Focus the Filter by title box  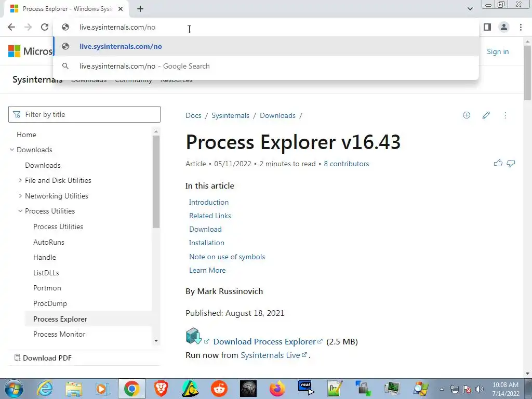coord(85,114)
